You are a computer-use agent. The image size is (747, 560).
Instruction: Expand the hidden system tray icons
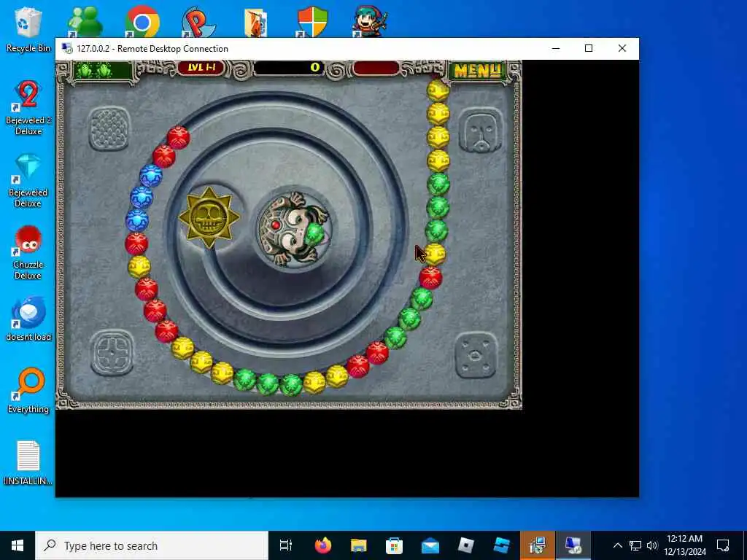click(x=617, y=545)
